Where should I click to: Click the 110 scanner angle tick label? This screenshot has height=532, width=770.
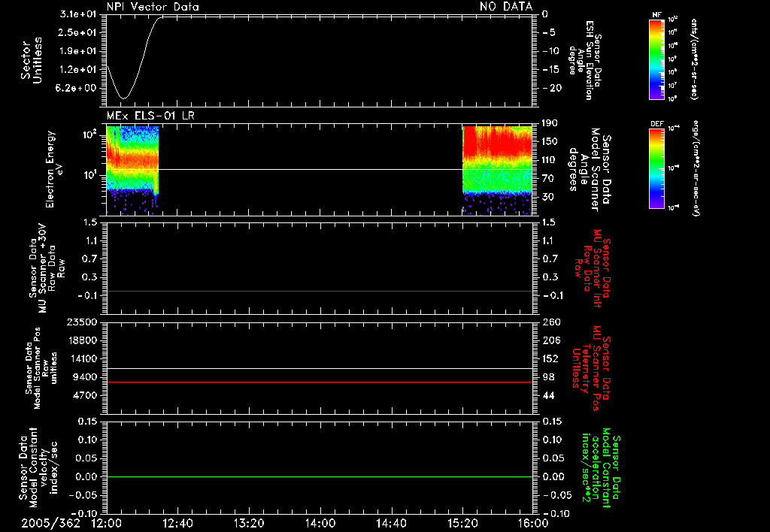click(x=550, y=160)
